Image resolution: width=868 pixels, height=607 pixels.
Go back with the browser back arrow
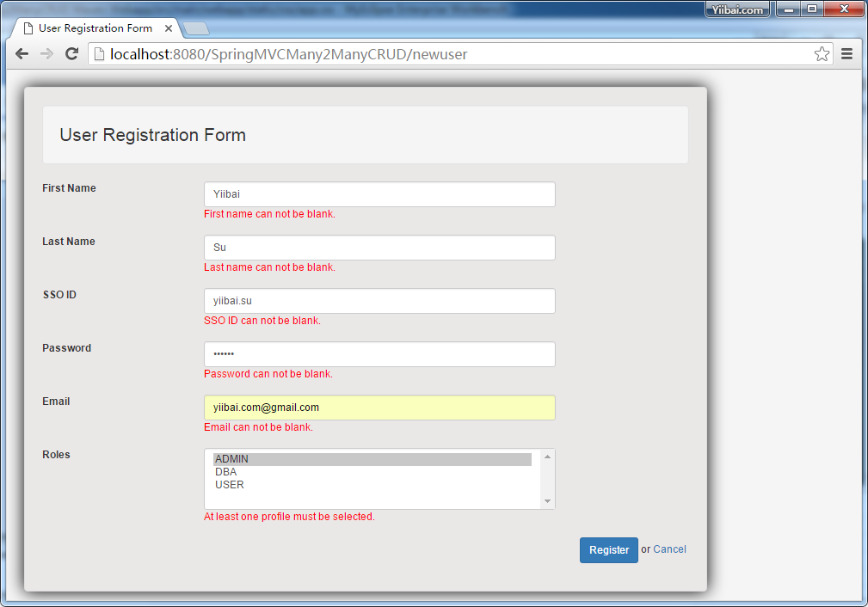coord(22,53)
